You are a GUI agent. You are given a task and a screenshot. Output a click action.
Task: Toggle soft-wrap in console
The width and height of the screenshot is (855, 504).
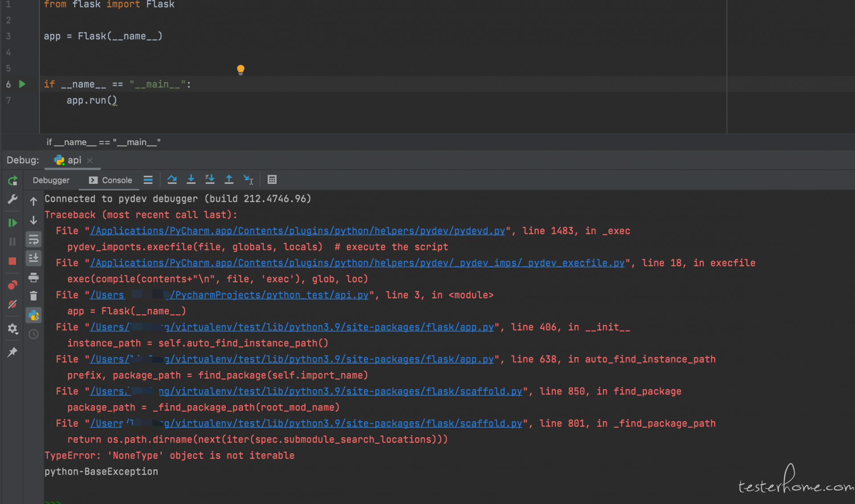(x=33, y=240)
